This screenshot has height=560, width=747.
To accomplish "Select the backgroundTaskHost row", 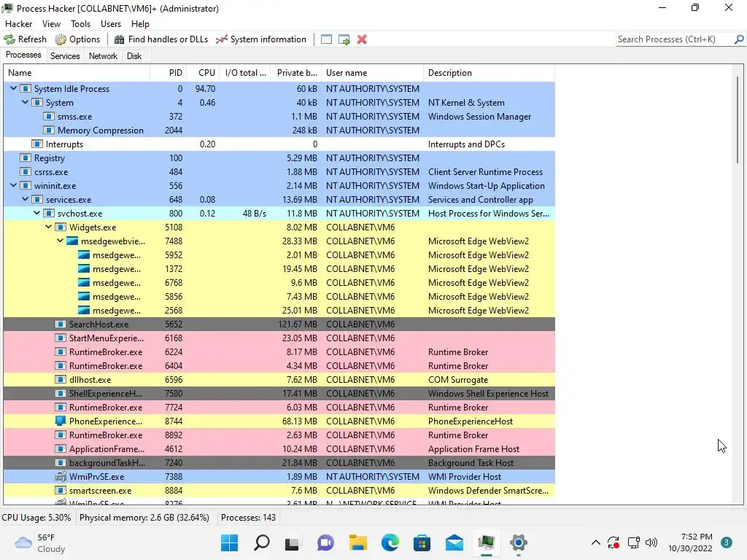I will [x=279, y=463].
